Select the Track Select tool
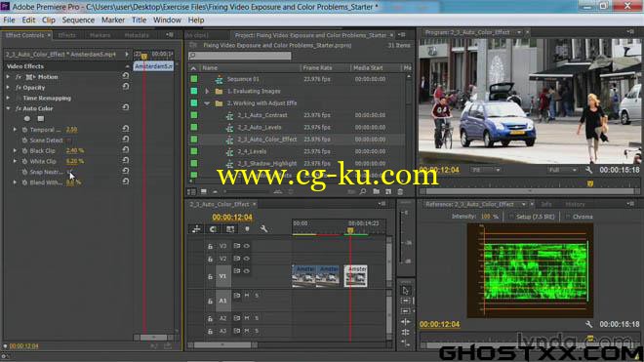The height and width of the screenshot is (362, 644). click(x=405, y=301)
